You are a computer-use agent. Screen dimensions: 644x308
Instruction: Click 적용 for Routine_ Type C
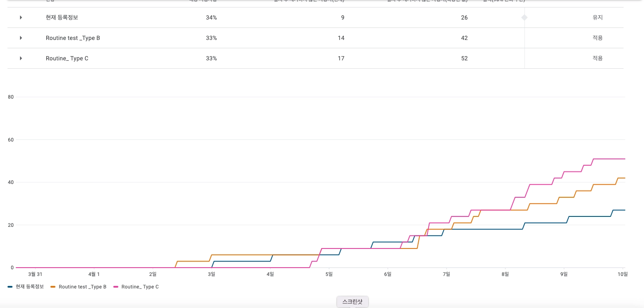click(597, 58)
